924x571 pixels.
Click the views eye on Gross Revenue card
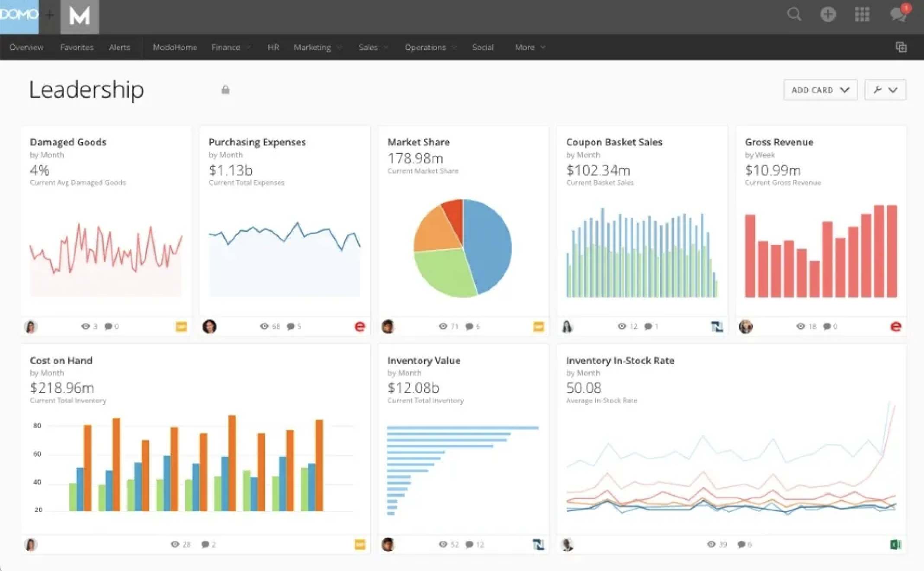[800, 326]
